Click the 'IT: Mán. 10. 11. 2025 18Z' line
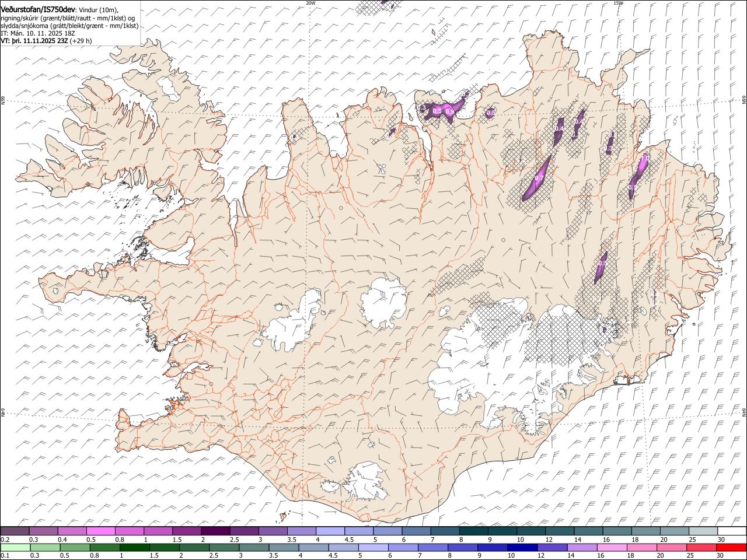Viewport: 747px width, 560px height. coord(38,33)
